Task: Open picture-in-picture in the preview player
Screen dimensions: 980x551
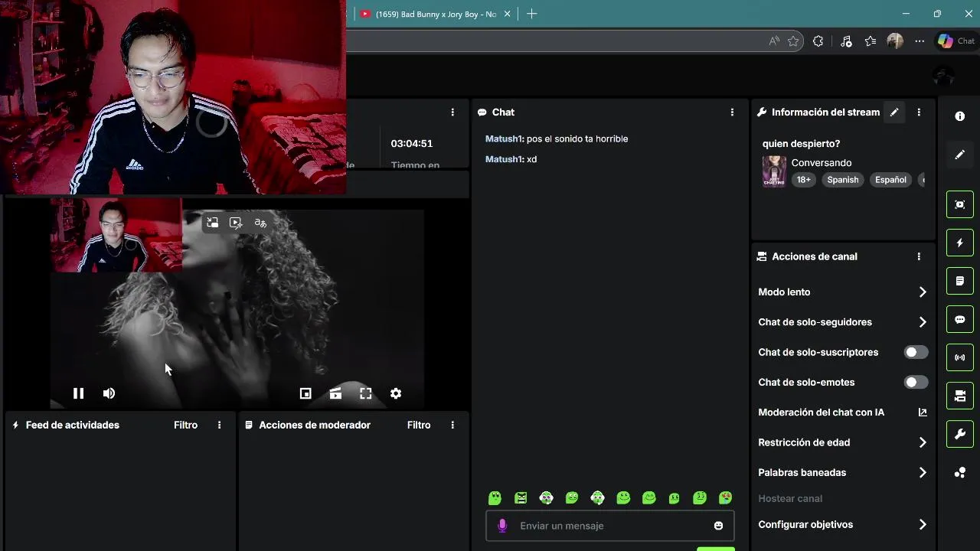Action: (x=305, y=393)
